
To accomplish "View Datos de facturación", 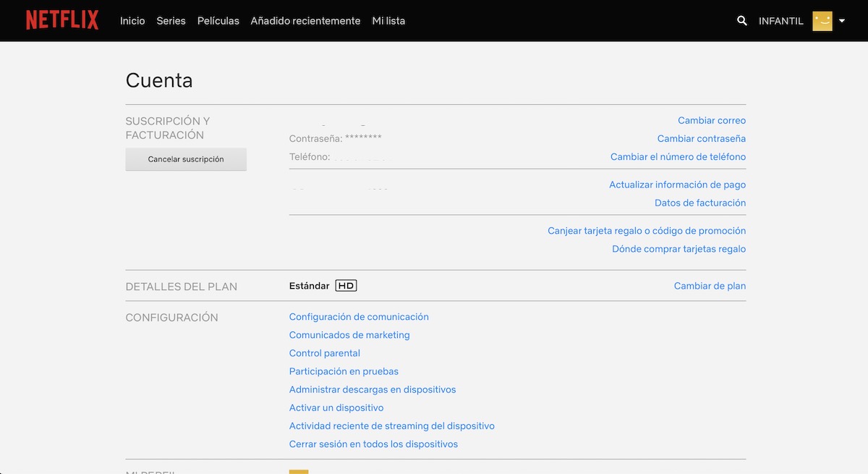I will click(699, 203).
